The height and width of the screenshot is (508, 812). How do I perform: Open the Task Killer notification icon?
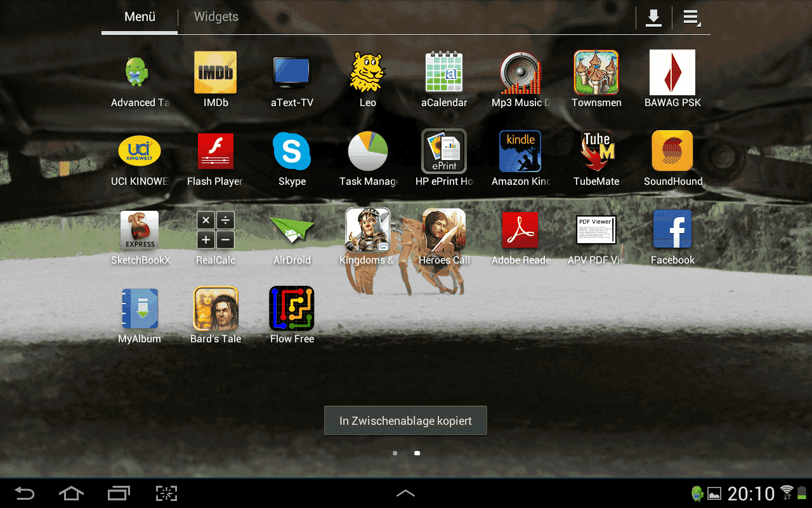[x=697, y=493]
